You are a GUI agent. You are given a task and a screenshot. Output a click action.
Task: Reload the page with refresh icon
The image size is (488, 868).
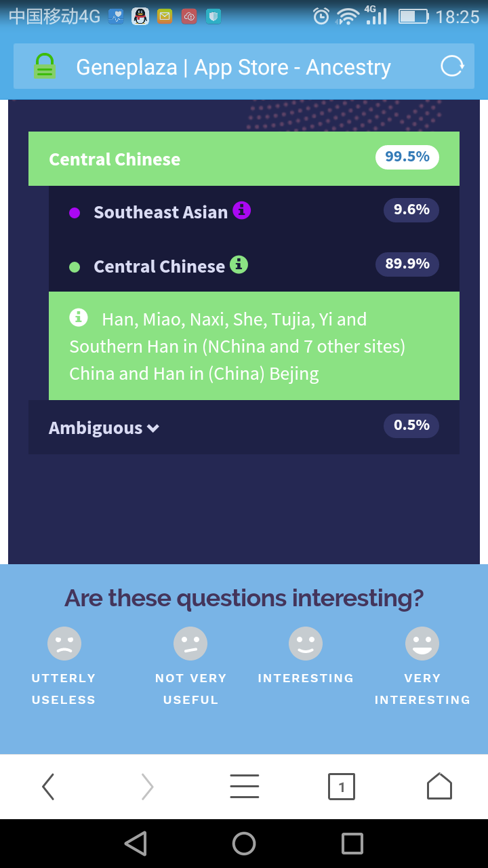[452, 66]
